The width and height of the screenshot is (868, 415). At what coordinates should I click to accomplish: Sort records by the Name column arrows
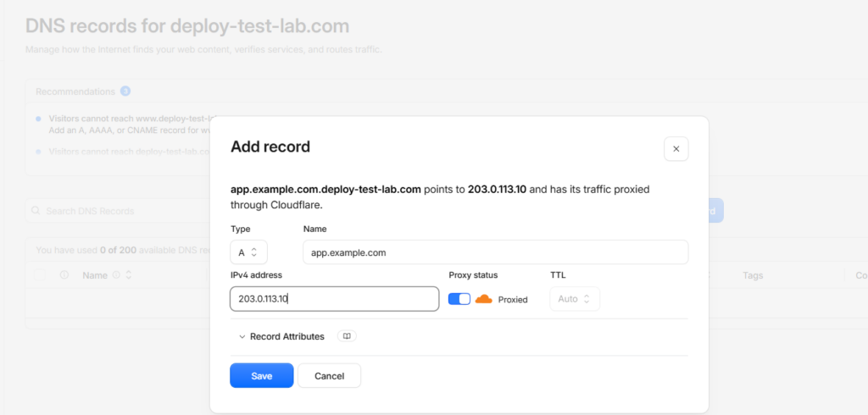pos(129,275)
